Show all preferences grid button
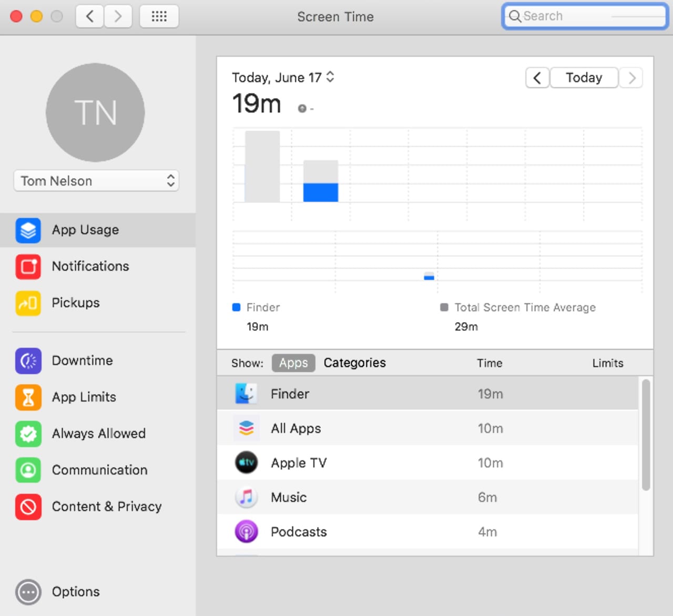 [x=159, y=16]
